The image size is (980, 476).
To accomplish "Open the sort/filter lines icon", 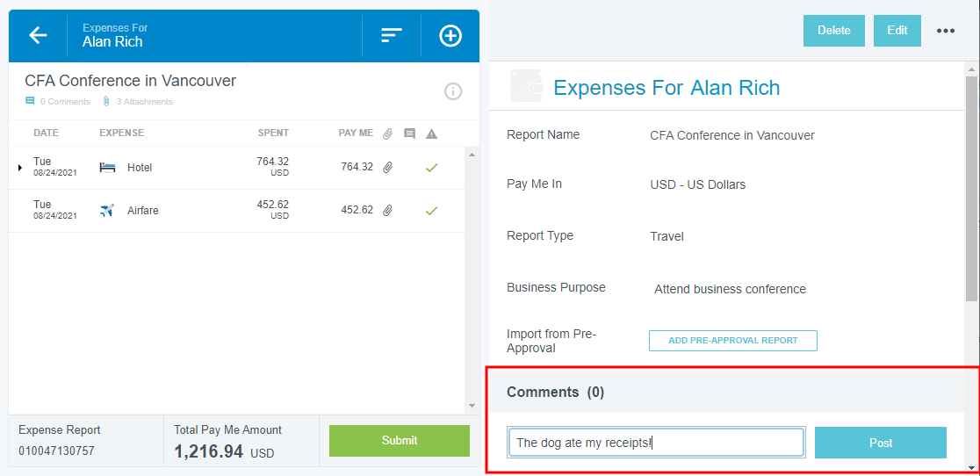I will coord(391,35).
